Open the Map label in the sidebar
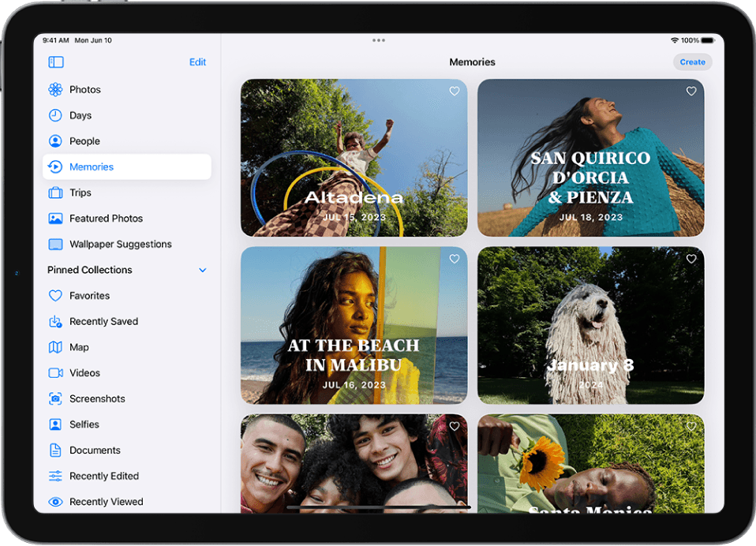The height and width of the screenshot is (546, 756). [x=79, y=347]
